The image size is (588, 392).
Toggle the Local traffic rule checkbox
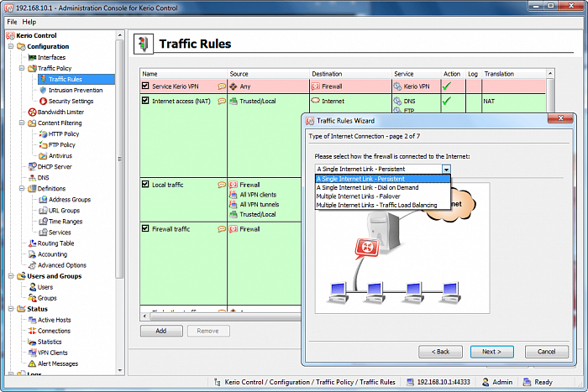(145, 184)
